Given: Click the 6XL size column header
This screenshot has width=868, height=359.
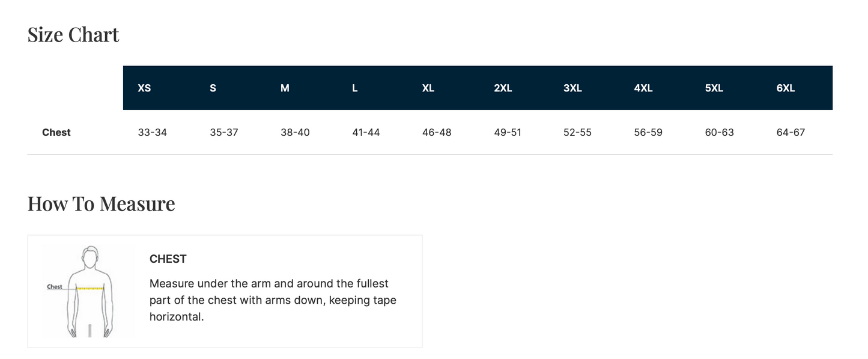Looking at the screenshot, I should click(x=786, y=88).
